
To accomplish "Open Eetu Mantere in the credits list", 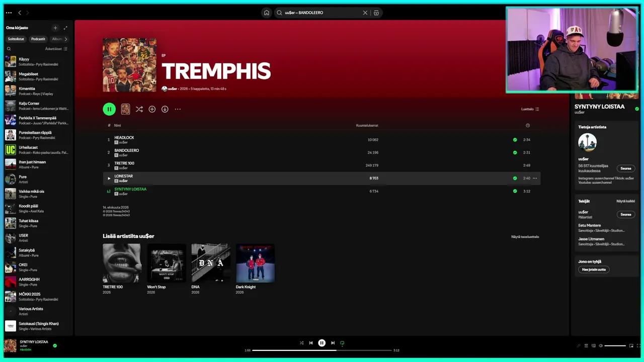I will click(x=589, y=225).
